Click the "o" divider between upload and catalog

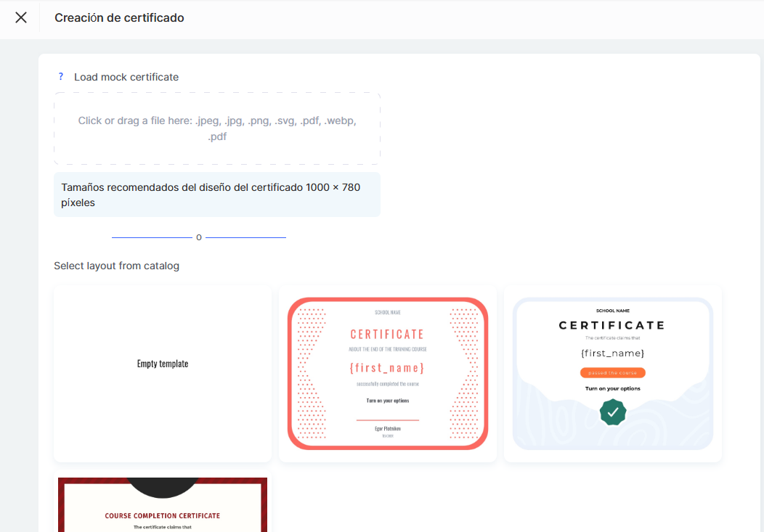199,237
